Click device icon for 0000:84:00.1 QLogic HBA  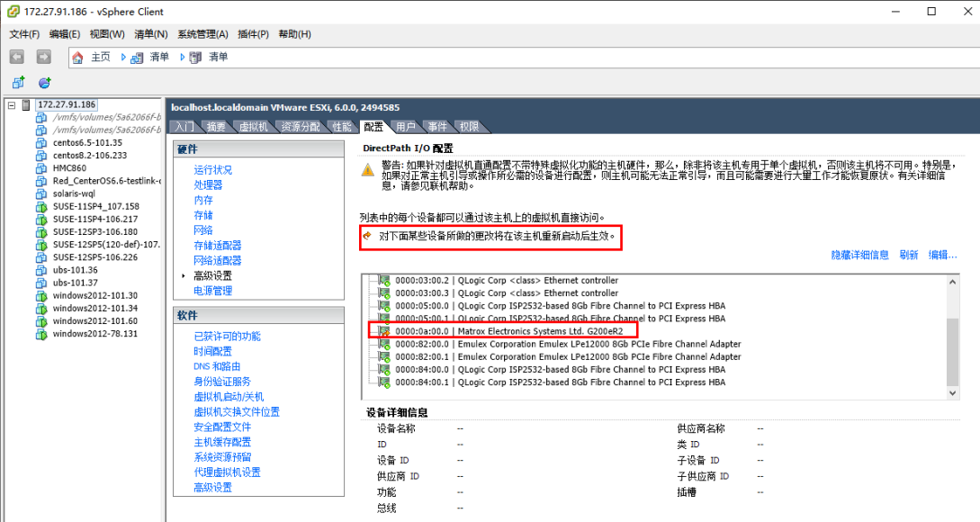(x=383, y=382)
